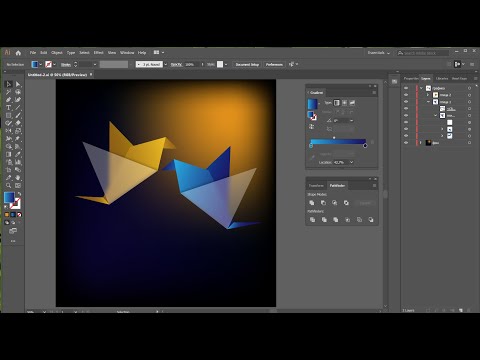Image resolution: width=480 pixels, height=360 pixels.
Task: Select the Eraser tool
Action: (18, 123)
